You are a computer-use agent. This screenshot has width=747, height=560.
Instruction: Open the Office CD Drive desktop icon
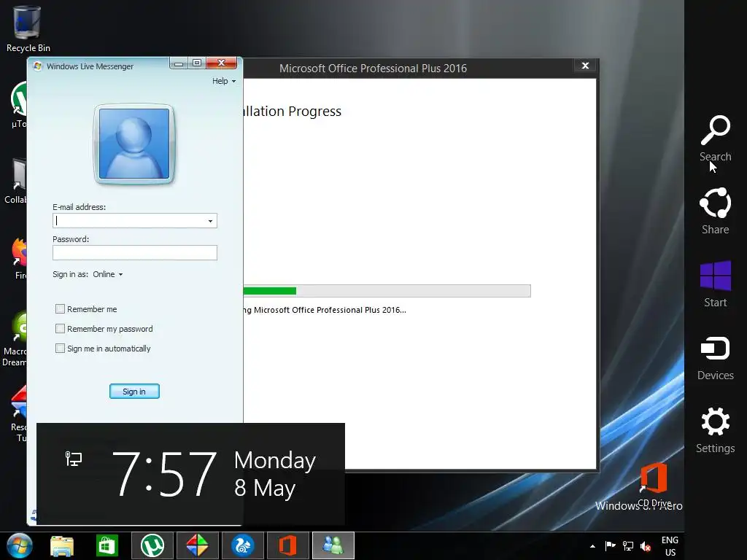coord(654,485)
